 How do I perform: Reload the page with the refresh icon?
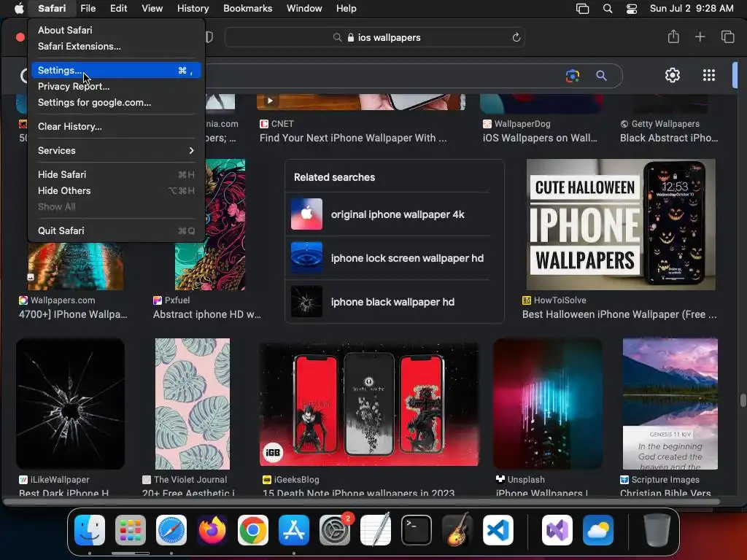[516, 37]
